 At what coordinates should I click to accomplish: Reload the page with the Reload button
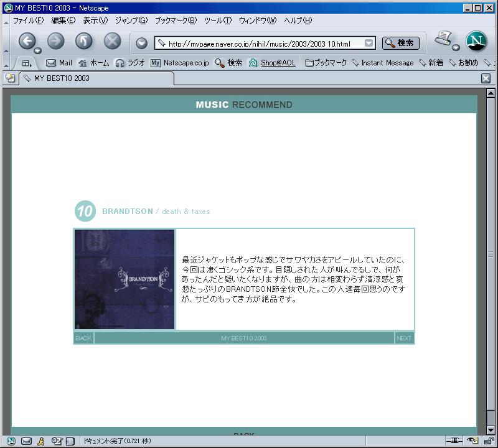(84, 41)
